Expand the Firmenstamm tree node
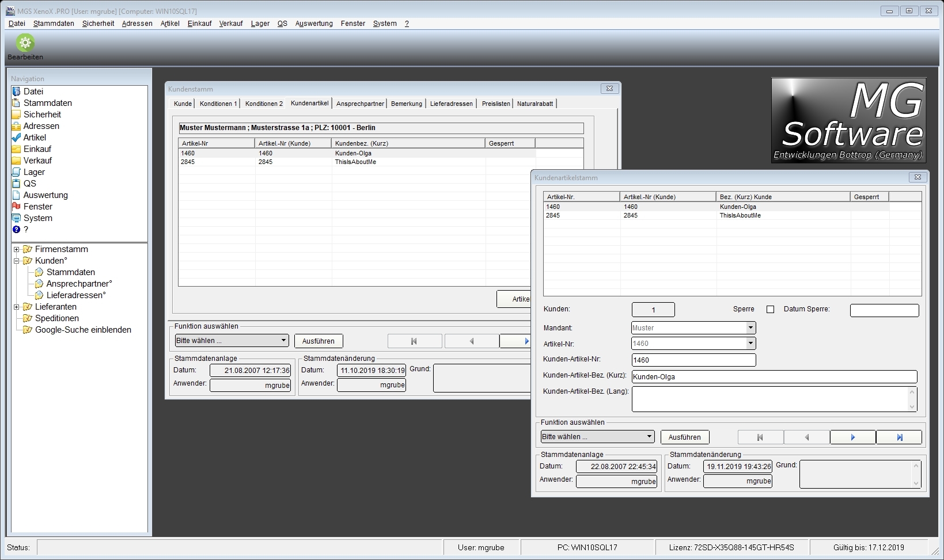The image size is (944, 560). pos(17,250)
